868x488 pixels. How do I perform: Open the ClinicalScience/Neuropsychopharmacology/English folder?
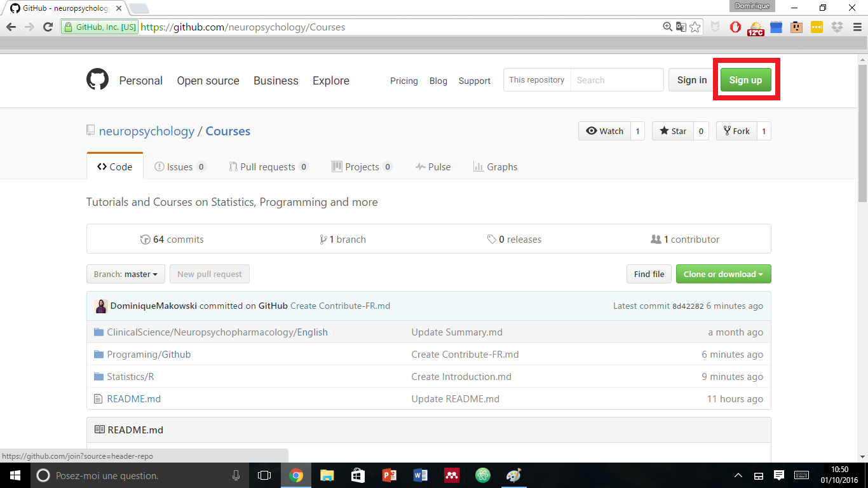(217, 332)
